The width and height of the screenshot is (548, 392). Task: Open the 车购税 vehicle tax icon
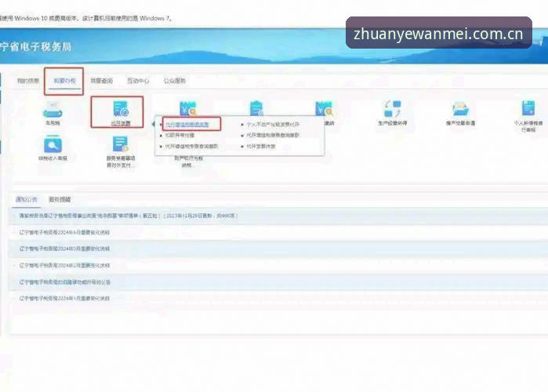coord(53,111)
